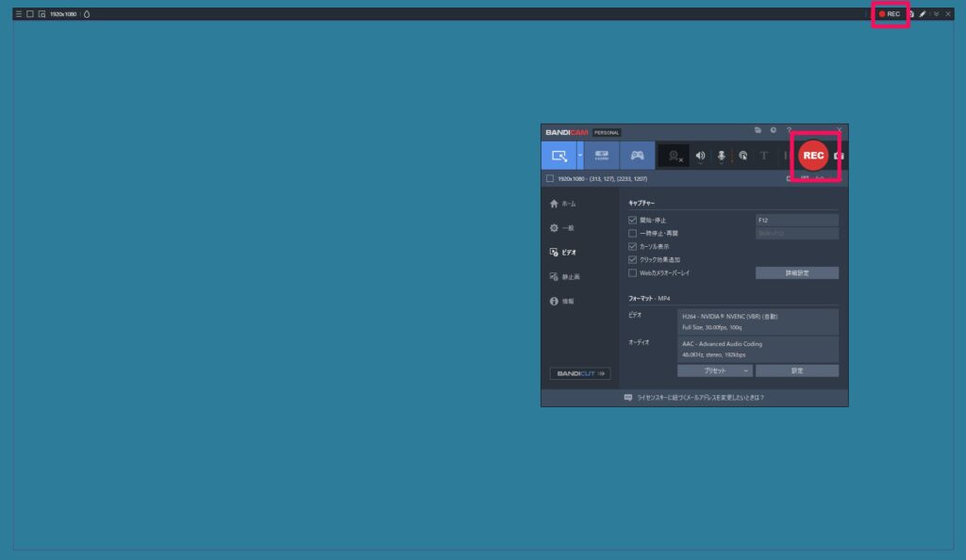Uncheck the 開始・停止 hotkey checkbox
Image resolution: width=966 pixels, height=560 pixels.
pos(633,220)
